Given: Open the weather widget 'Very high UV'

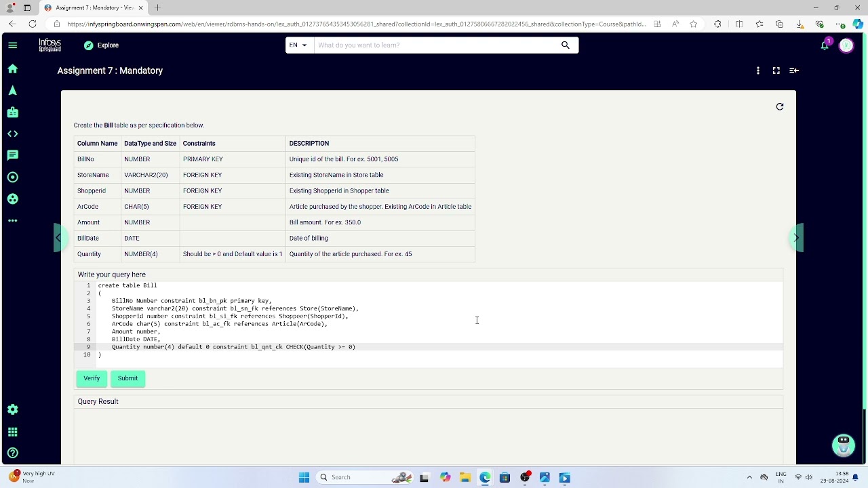Looking at the screenshot, I should tap(31, 477).
